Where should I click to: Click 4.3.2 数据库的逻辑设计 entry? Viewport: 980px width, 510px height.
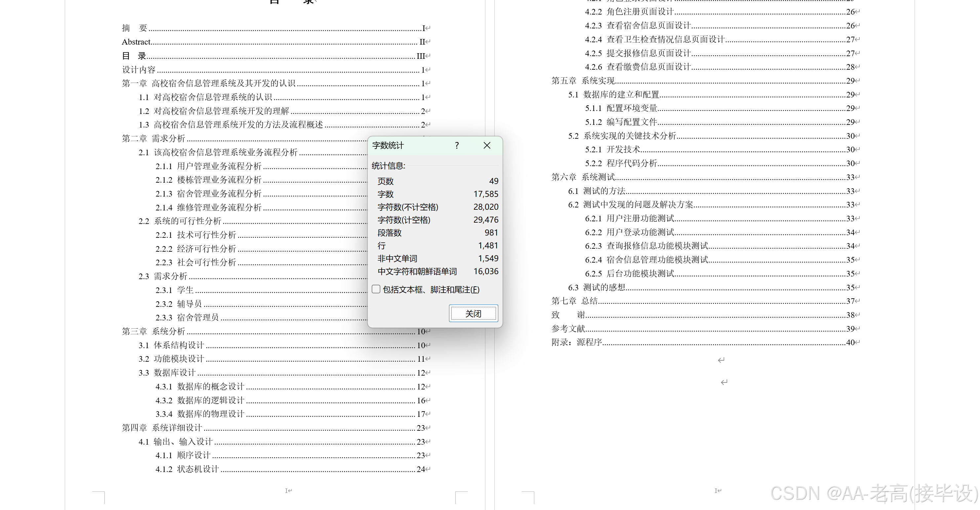pyautogui.click(x=200, y=400)
